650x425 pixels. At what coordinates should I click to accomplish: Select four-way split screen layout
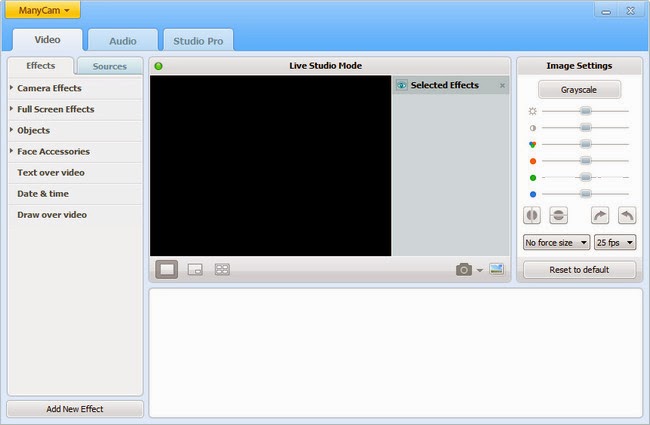point(222,270)
